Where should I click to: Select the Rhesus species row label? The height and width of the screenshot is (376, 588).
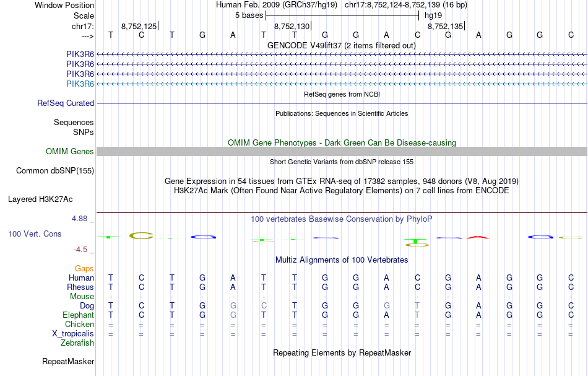click(80, 287)
